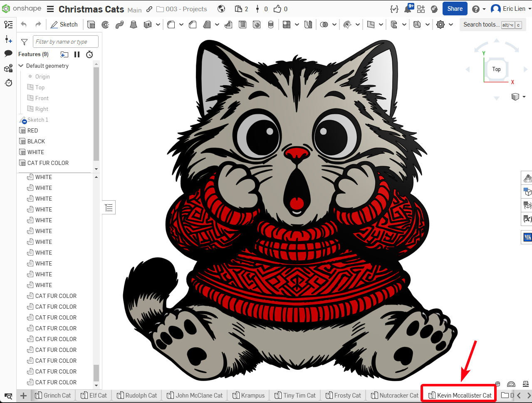Open the main hamburger menu

pos(50,9)
